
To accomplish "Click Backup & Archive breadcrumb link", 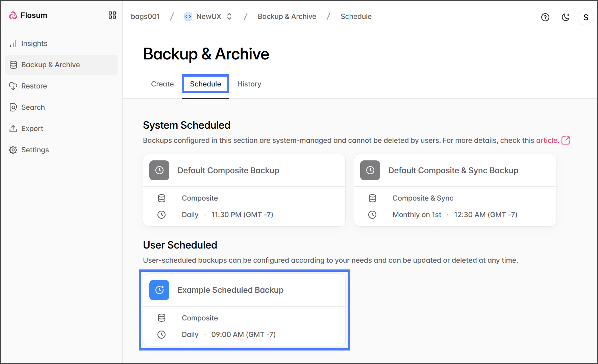I will pos(287,17).
